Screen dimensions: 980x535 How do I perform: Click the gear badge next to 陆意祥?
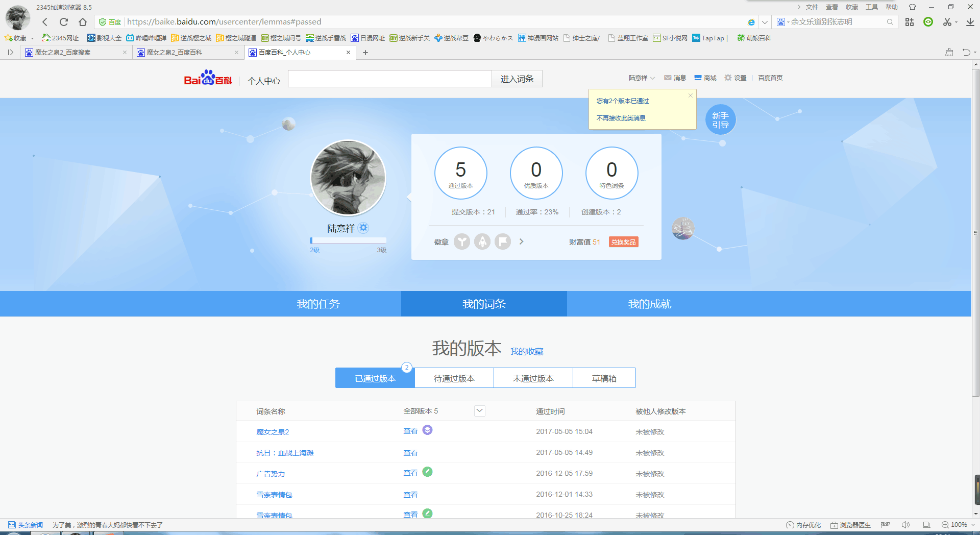pos(363,228)
